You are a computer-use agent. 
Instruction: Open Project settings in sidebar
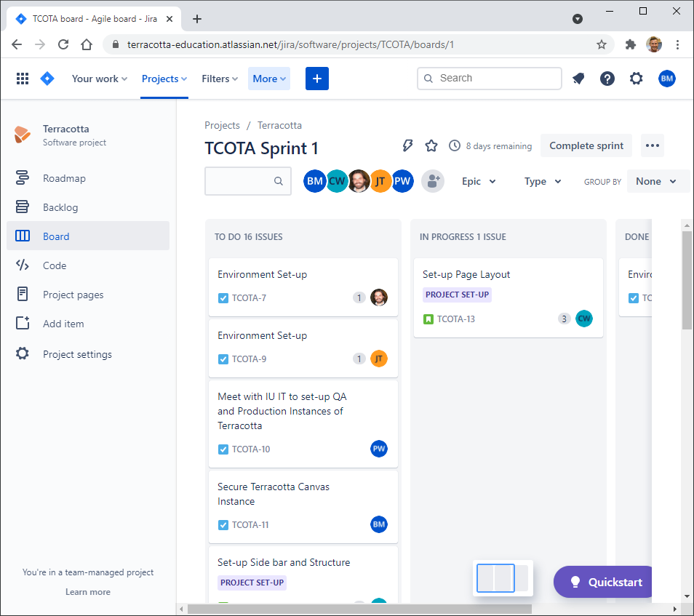(x=88, y=354)
